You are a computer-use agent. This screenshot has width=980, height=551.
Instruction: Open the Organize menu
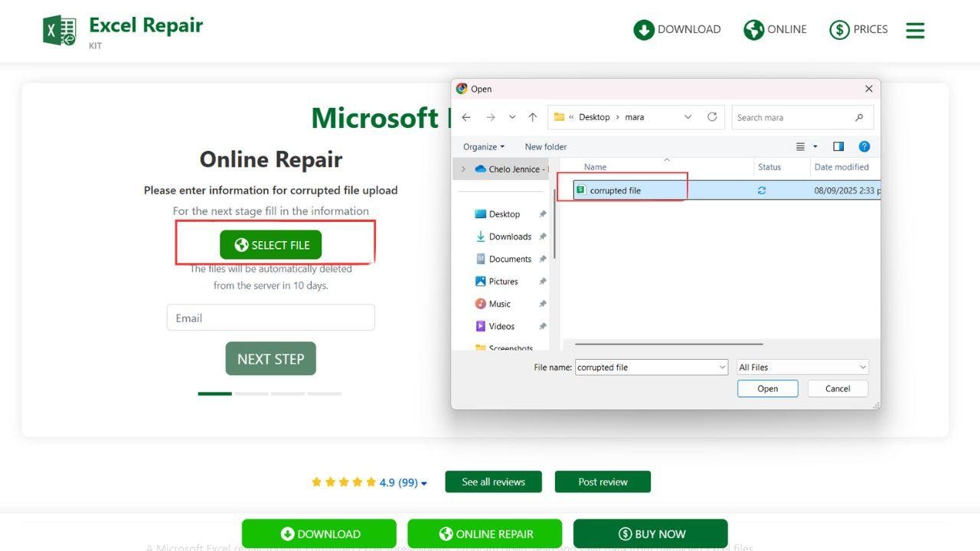[x=484, y=147]
